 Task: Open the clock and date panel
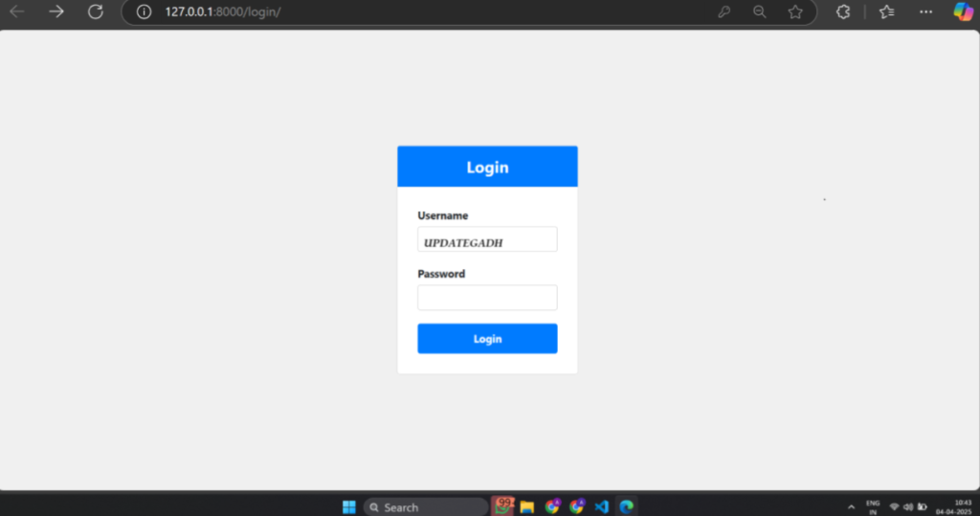pos(954,507)
